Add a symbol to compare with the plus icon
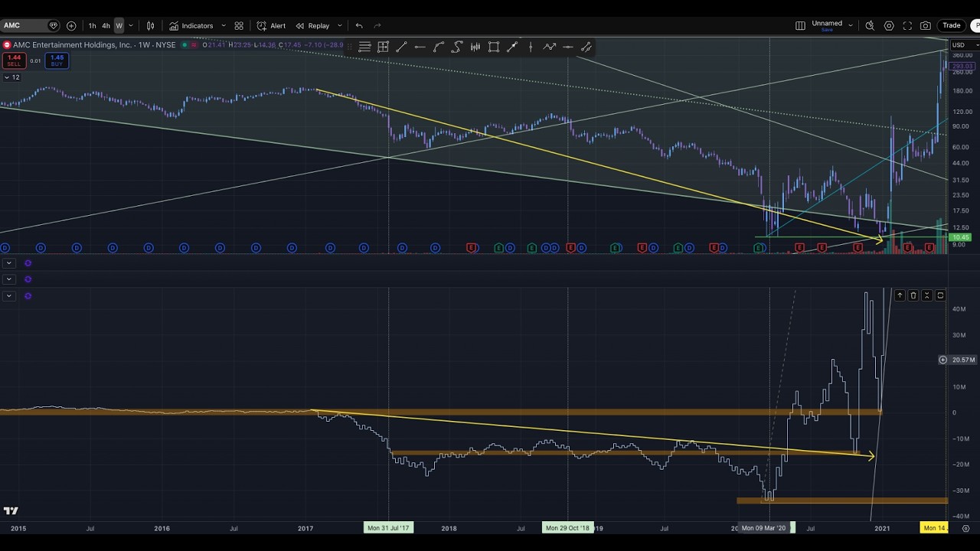Screen dimensions: 980x551 click(x=71, y=25)
